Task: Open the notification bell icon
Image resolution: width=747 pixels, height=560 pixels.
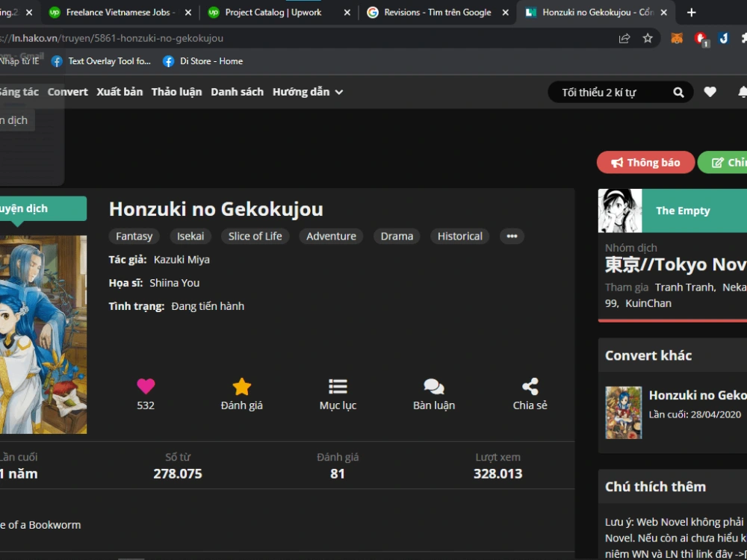Action: (x=743, y=92)
